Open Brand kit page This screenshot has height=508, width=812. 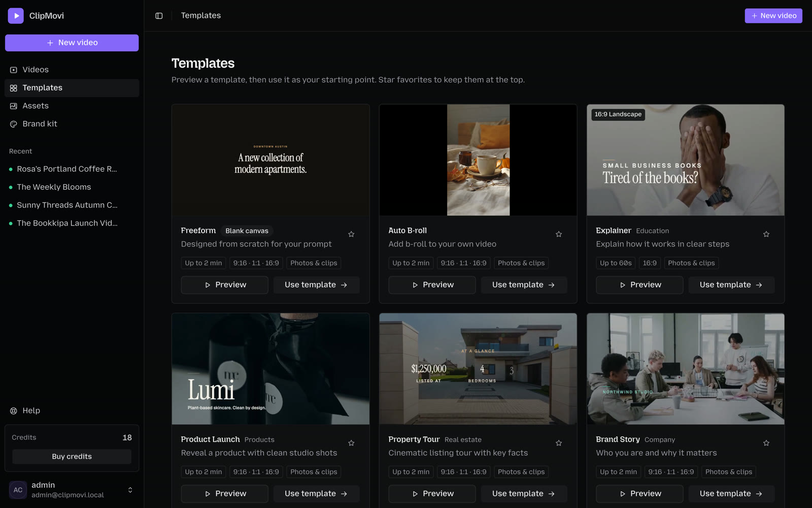point(72,124)
